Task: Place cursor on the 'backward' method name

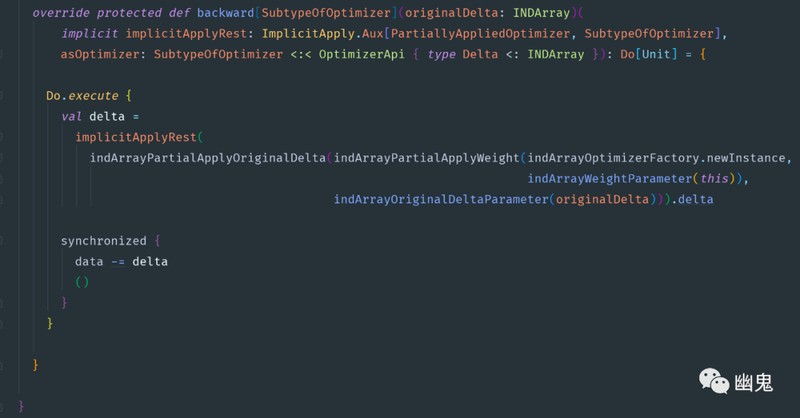Action: point(226,13)
